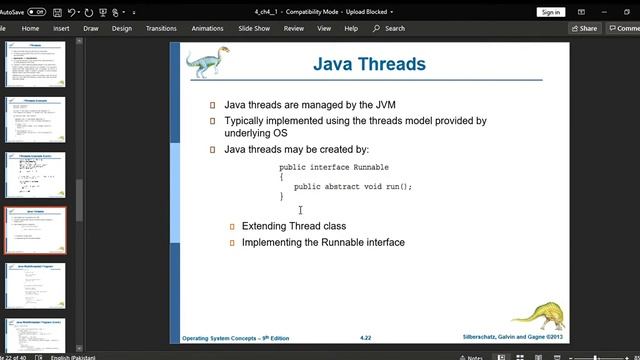Click bullet "Extending Thread class"
This screenshot has height=360, width=640.
point(294,226)
